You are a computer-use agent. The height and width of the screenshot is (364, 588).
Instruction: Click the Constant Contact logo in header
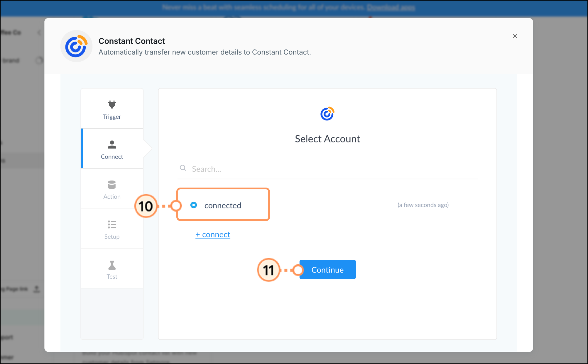76,46
